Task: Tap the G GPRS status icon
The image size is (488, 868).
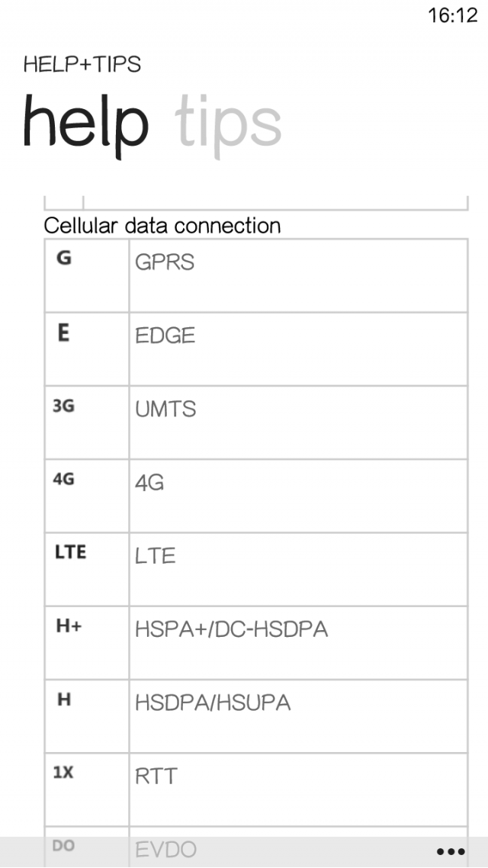Action: click(65, 259)
